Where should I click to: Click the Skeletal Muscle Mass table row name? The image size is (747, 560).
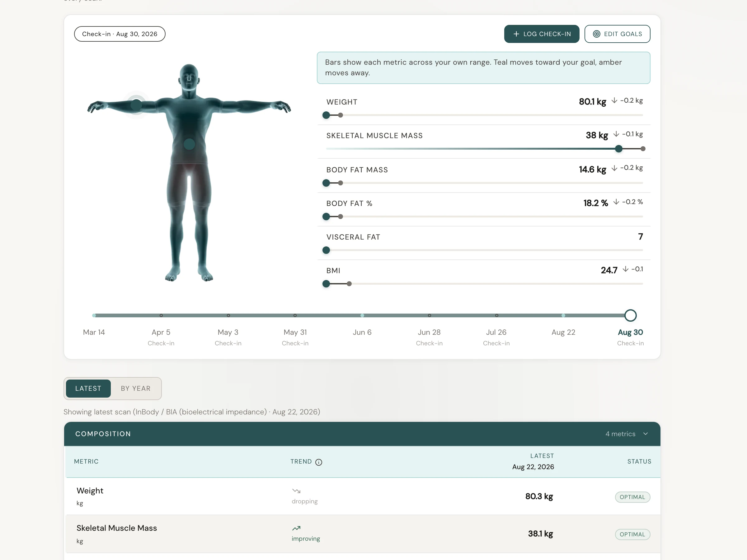point(116,528)
